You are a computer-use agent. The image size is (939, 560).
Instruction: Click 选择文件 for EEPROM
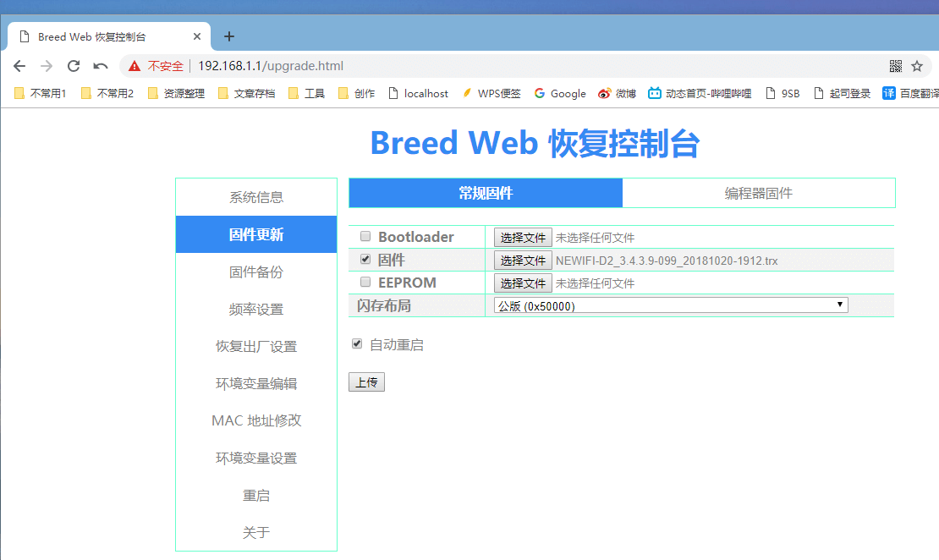click(522, 283)
